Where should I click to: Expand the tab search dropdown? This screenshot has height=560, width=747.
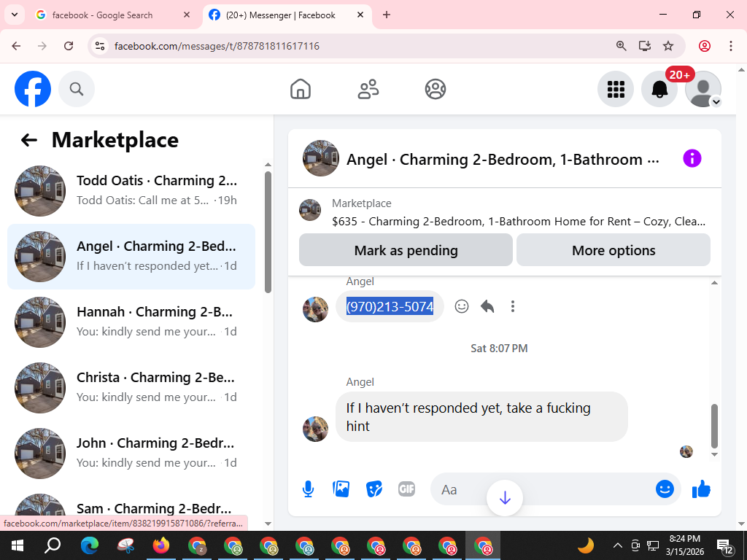pyautogui.click(x=15, y=15)
